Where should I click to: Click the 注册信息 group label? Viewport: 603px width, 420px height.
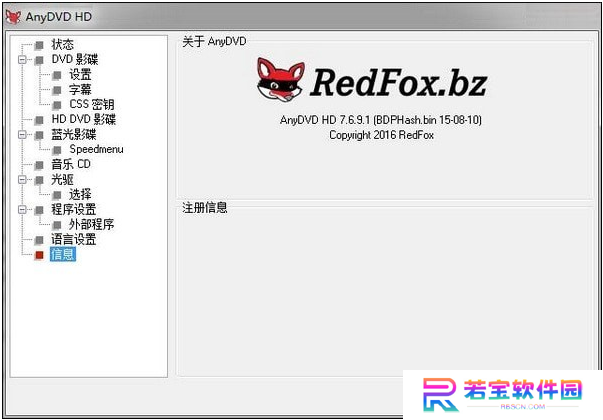205,208
